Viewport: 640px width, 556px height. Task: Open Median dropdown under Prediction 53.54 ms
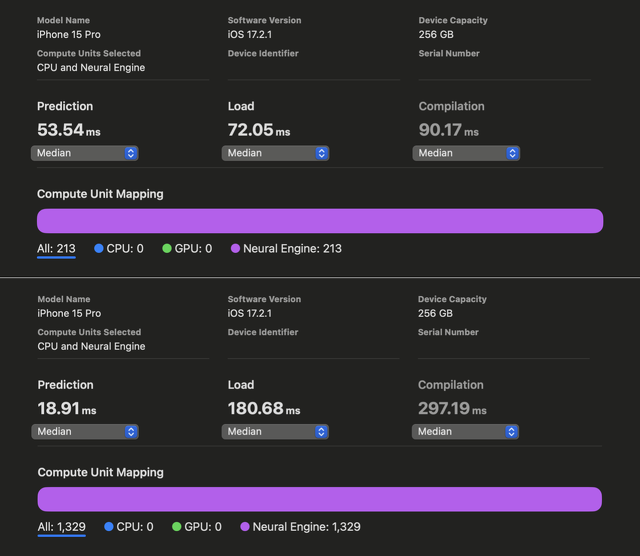point(84,153)
